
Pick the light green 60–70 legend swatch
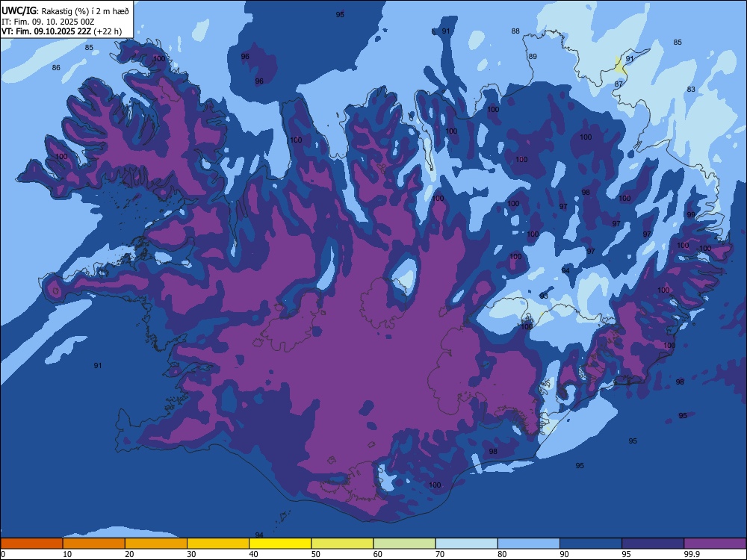coord(404,544)
